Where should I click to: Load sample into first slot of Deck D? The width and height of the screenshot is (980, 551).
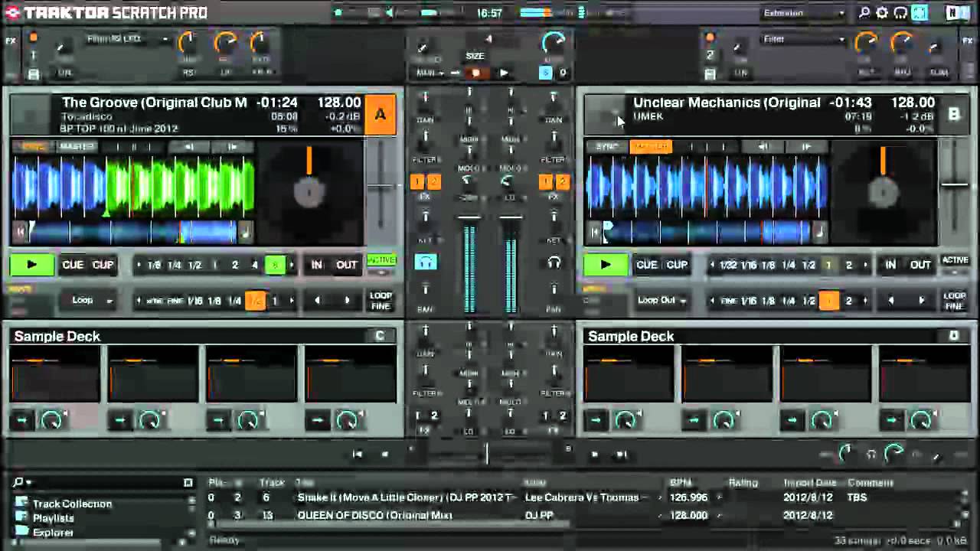click(x=596, y=419)
